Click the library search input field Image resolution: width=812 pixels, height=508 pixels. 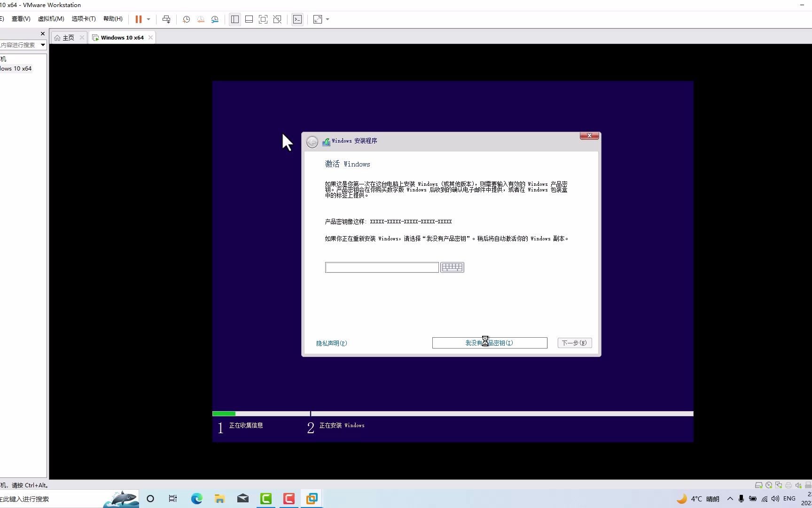click(x=19, y=45)
